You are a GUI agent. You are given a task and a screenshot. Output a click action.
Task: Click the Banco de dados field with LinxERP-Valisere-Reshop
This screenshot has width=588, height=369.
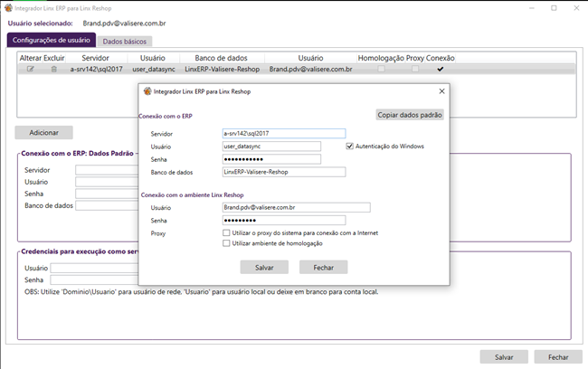[x=284, y=172]
